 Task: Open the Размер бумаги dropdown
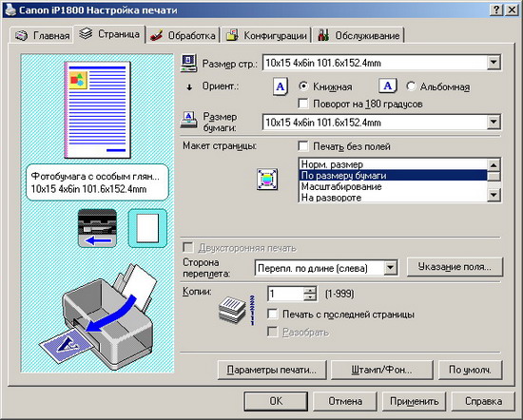pos(494,122)
